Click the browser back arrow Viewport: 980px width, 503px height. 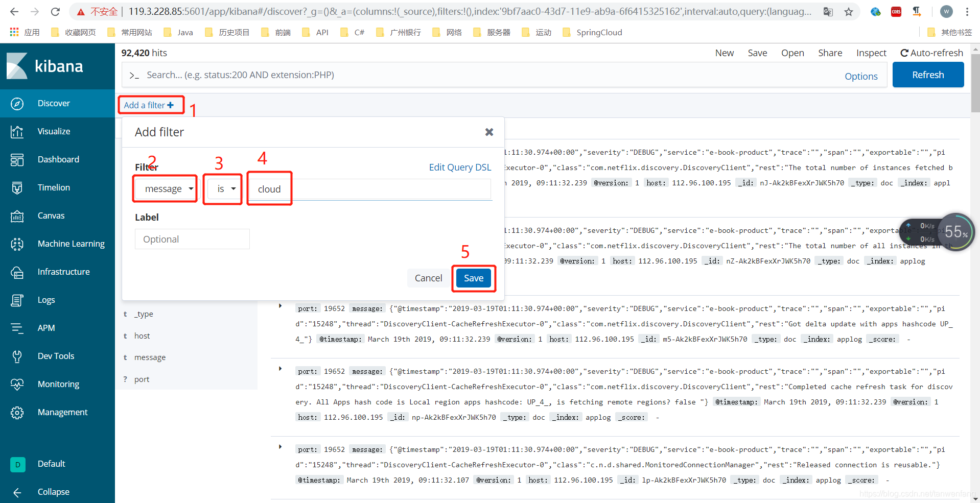pyautogui.click(x=14, y=11)
